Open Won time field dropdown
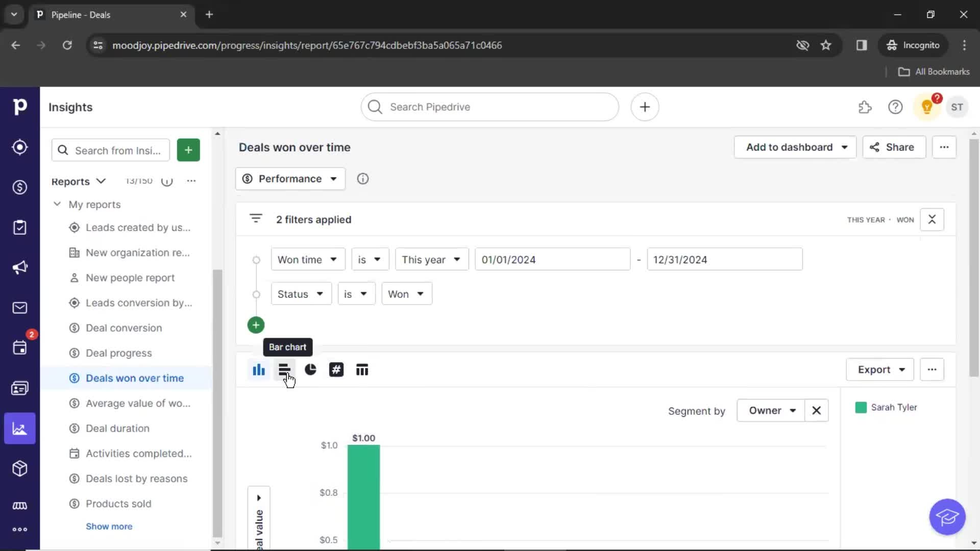Viewport: 980px width, 551px height. (x=308, y=260)
